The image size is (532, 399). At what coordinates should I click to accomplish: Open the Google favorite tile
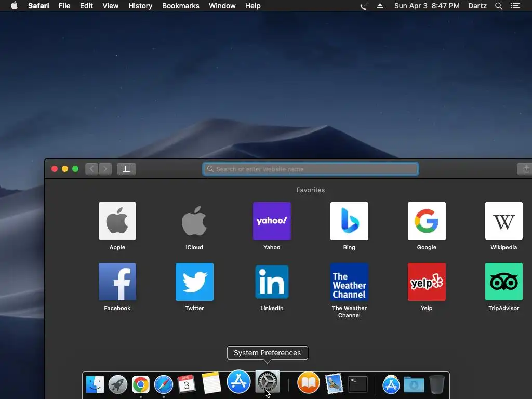point(427,221)
